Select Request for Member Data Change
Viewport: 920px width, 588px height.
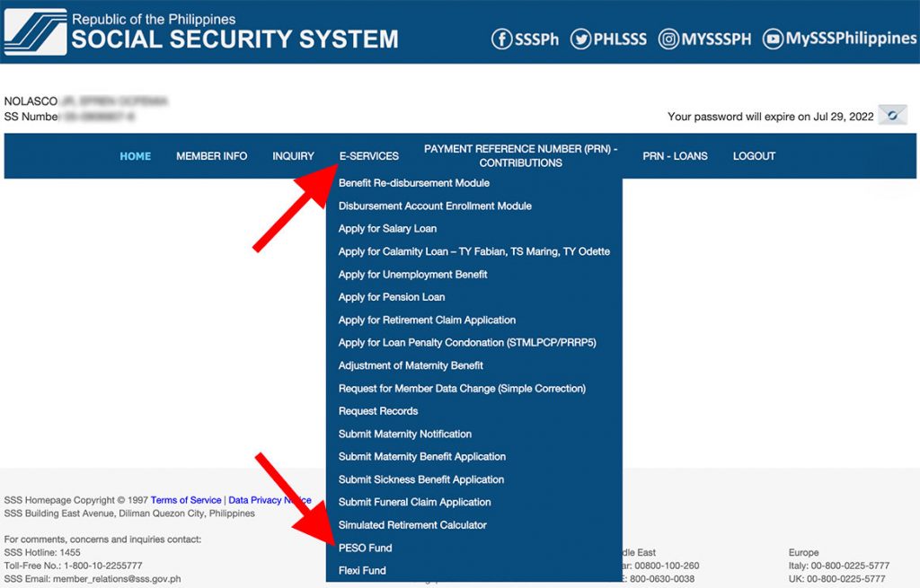[462, 388]
